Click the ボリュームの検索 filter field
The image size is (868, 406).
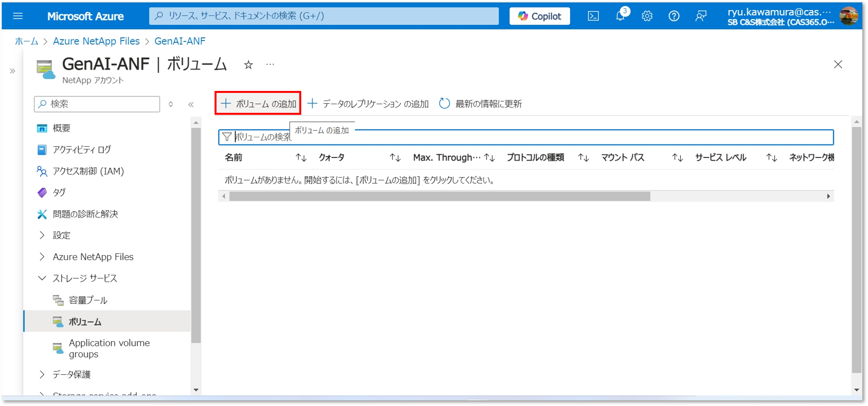coord(526,137)
